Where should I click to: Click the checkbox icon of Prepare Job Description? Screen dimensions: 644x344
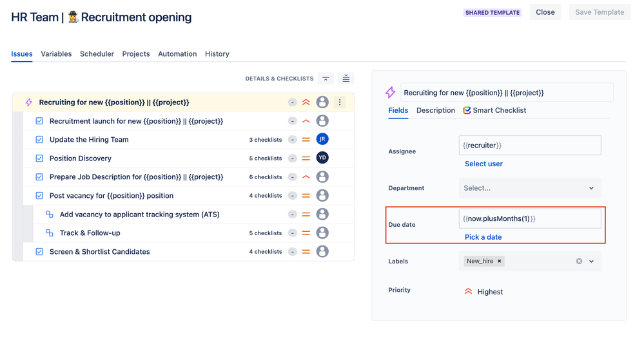[39, 177]
